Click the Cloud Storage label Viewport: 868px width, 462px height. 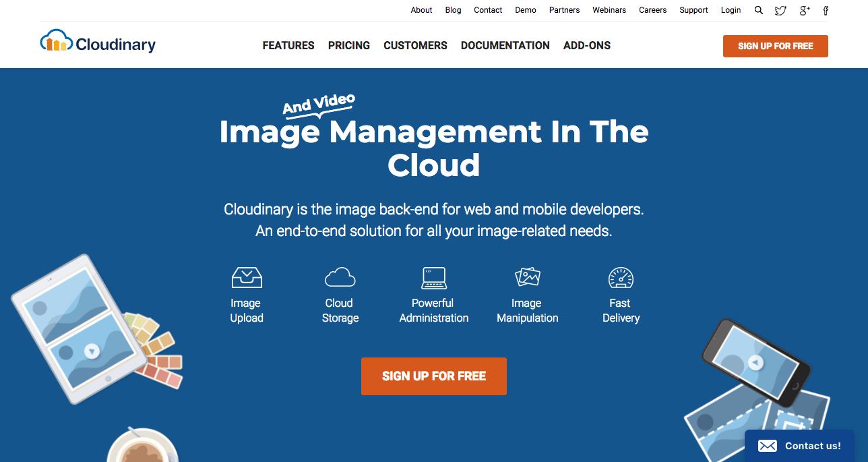click(x=340, y=311)
